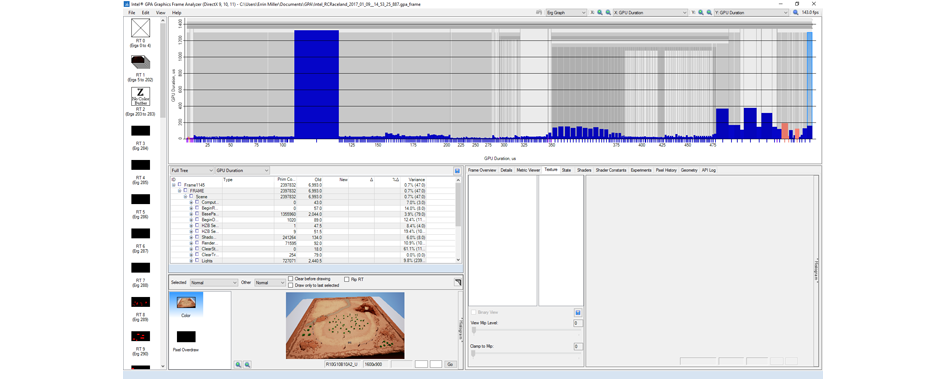
Task: Open the Y: GPU Duration dropdown
Action: pyautogui.click(x=751, y=12)
